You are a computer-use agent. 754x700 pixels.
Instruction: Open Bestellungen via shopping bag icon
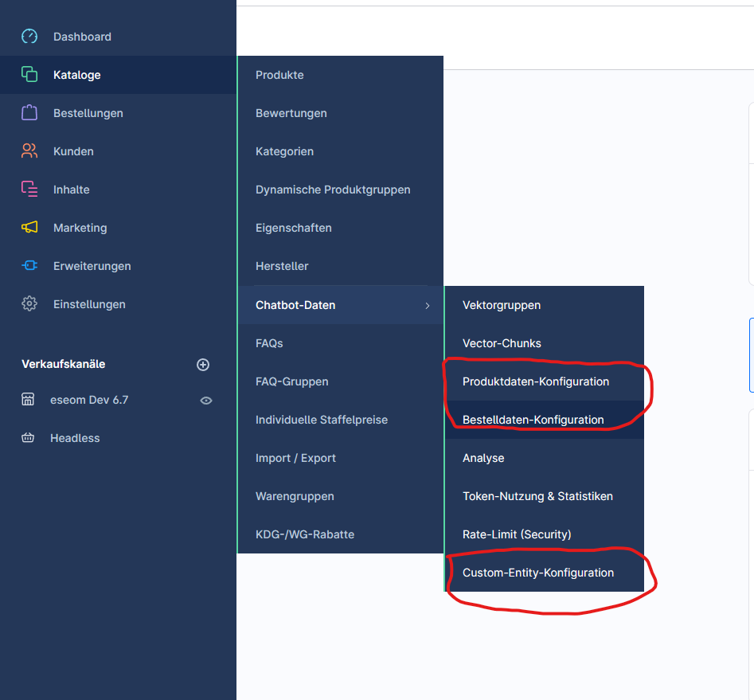tap(29, 113)
